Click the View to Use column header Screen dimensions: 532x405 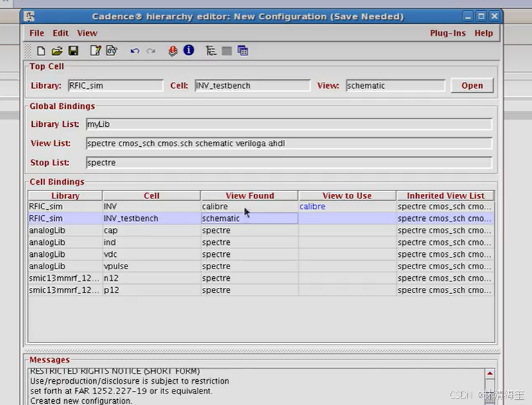pos(347,196)
